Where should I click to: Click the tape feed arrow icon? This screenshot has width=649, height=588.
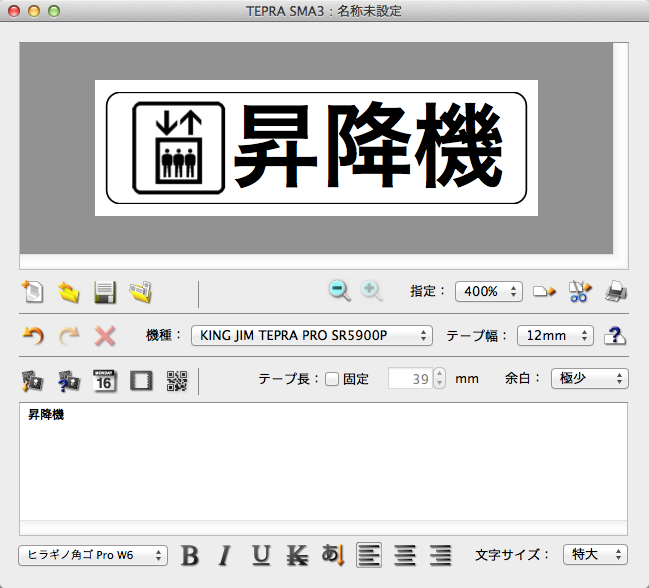[x=544, y=291]
